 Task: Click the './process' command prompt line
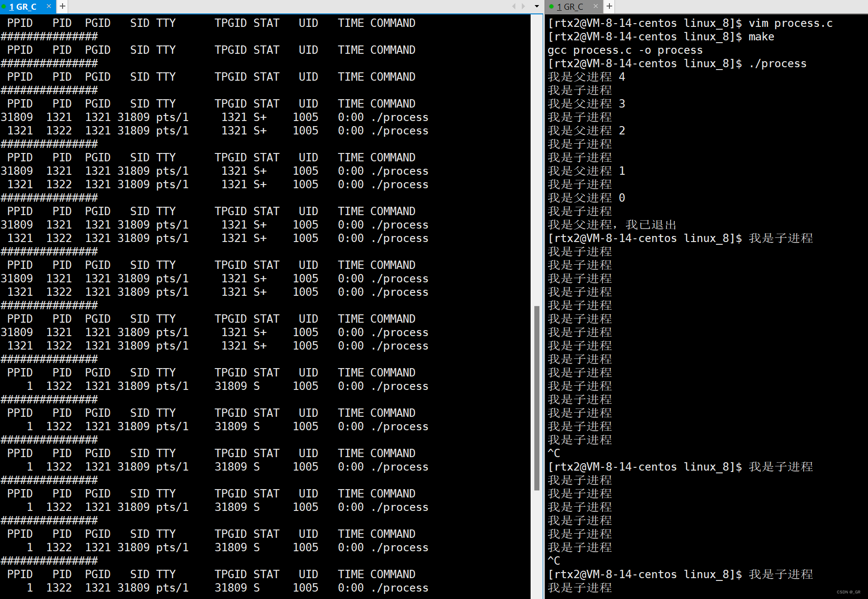[677, 64]
